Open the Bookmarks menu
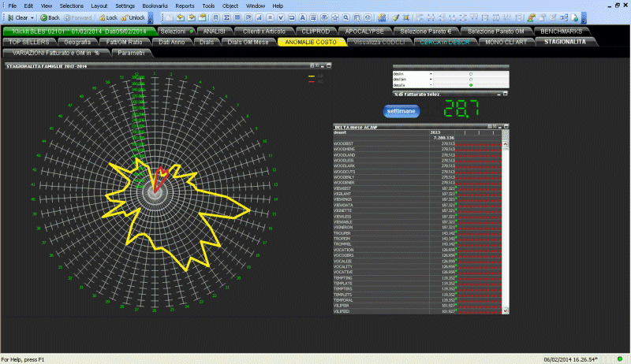The width and height of the screenshot is (631, 364). point(155,6)
